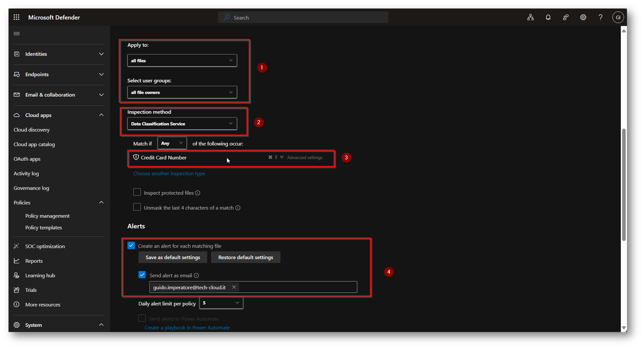Click Restore default settings button
Image resolution: width=644 pixels, height=349 pixels.
click(x=246, y=257)
